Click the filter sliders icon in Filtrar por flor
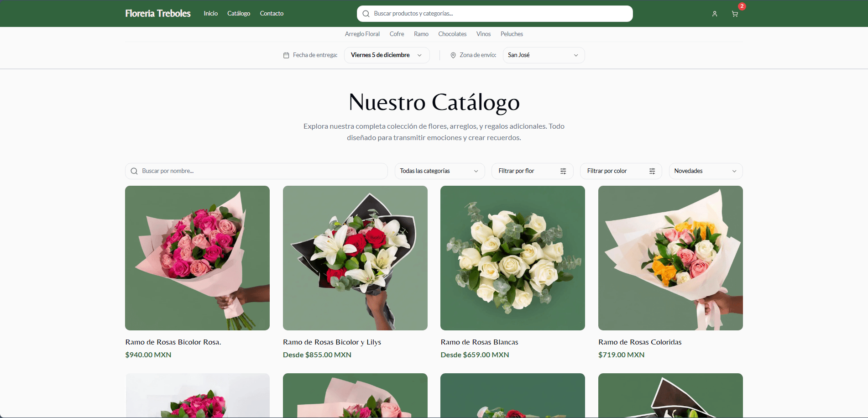This screenshot has width=868, height=418. coord(563,171)
